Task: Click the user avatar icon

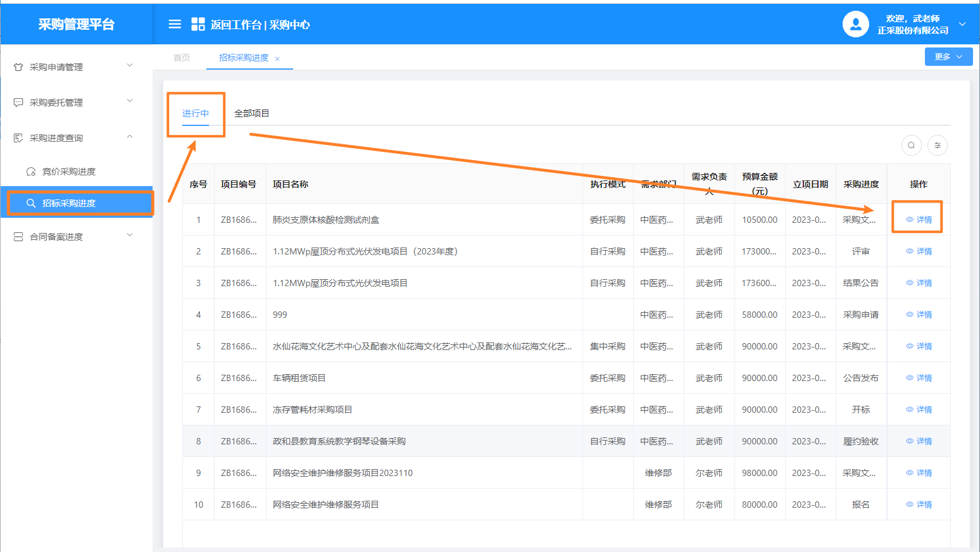Action: pos(855,24)
